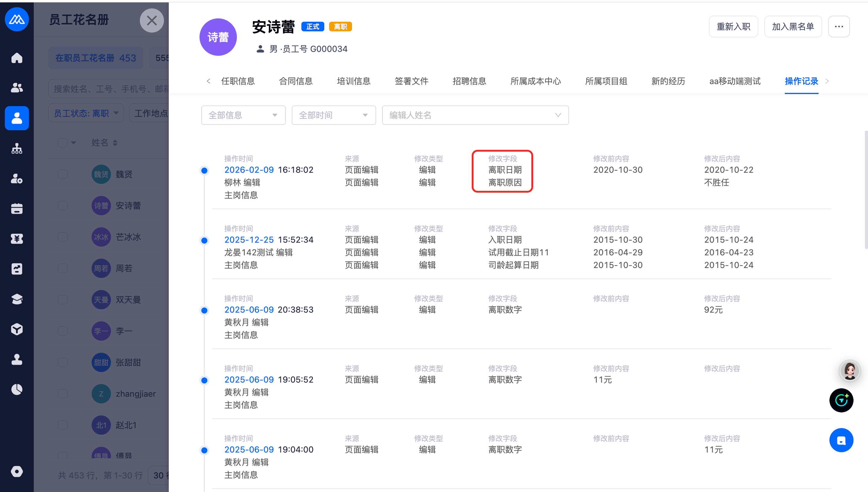Expand the 全部信息 dropdown
Image resolution: width=868 pixels, height=492 pixels.
click(243, 115)
